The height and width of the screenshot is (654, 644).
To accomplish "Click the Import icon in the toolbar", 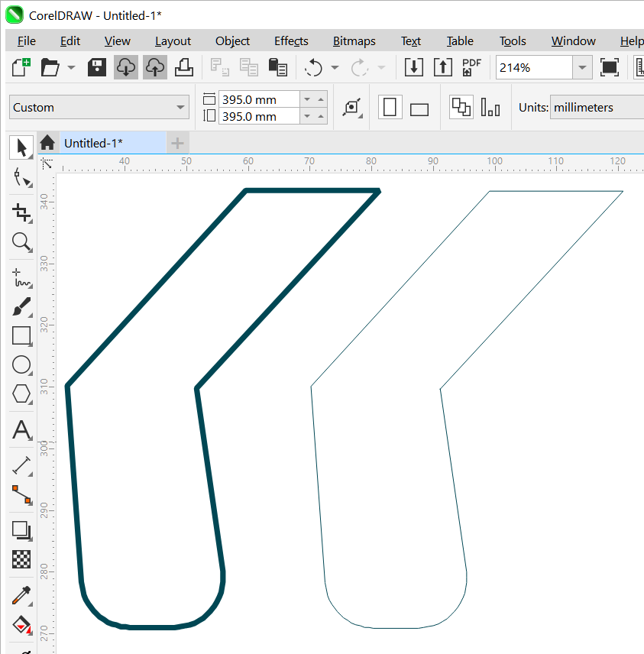I will coord(413,67).
